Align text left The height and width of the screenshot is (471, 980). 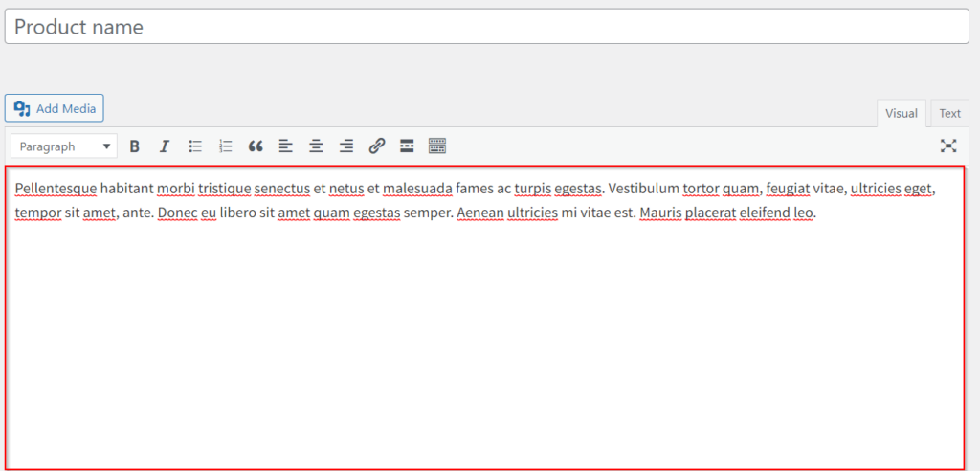(x=285, y=146)
